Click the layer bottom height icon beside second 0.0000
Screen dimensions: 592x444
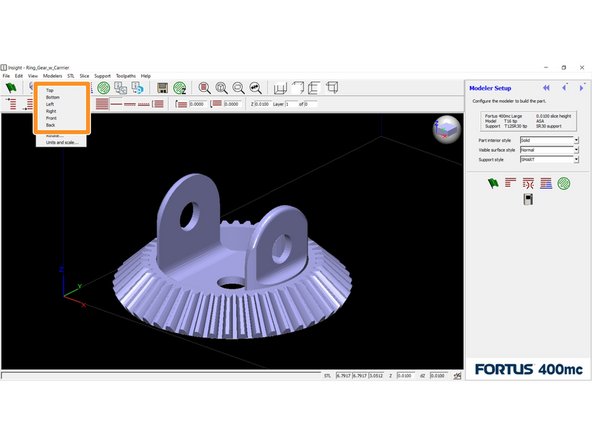click(x=216, y=103)
